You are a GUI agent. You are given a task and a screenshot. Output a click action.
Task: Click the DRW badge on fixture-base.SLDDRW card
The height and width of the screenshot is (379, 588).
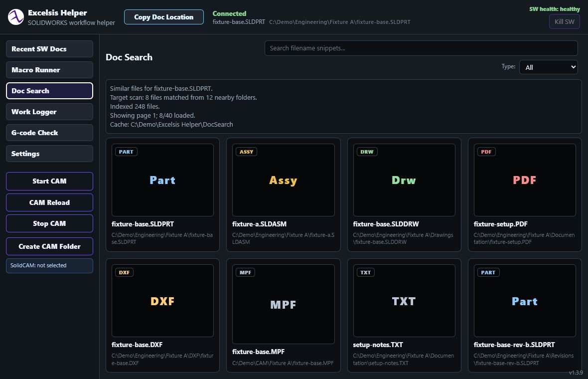pyautogui.click(x=367, y=152)
